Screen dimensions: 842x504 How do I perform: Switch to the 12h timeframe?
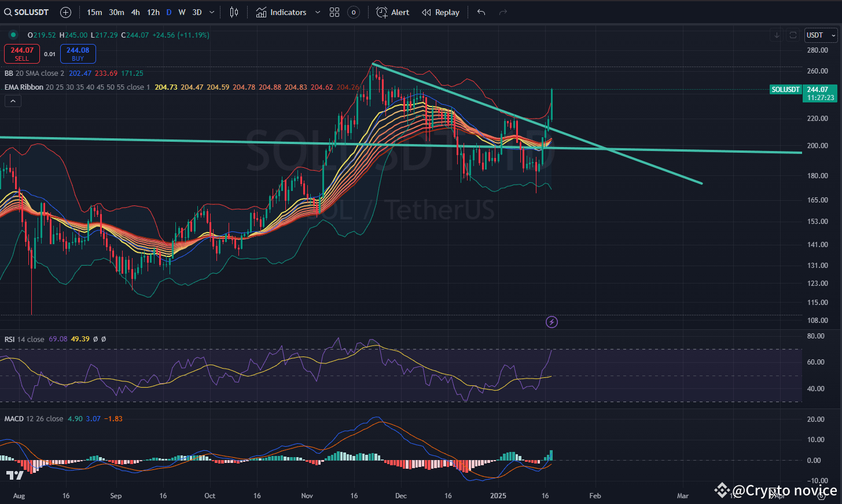[153, 12]
